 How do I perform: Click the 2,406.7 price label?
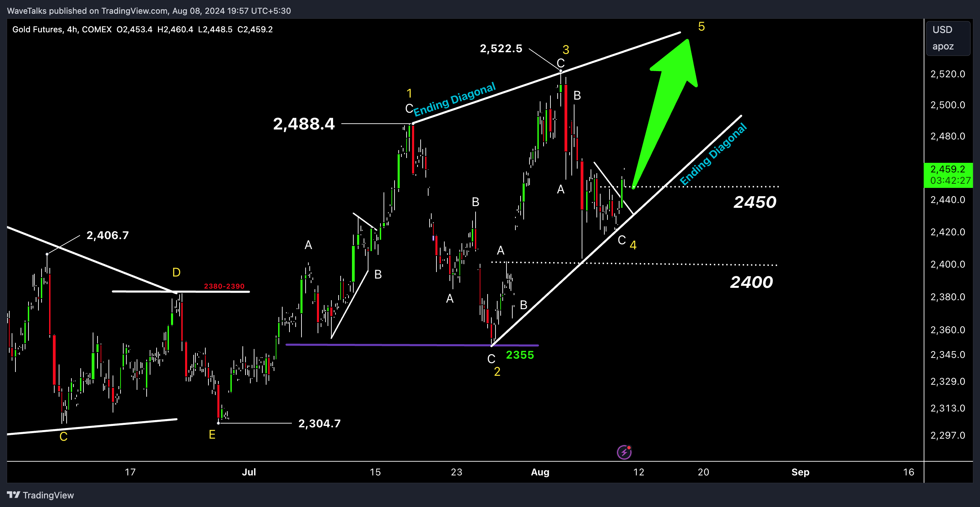click(x=108, y=235)
